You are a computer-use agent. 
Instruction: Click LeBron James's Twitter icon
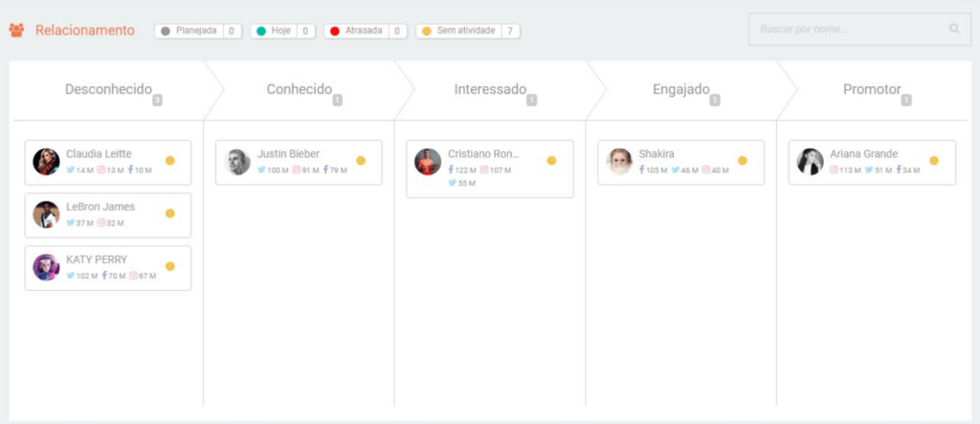71,223
